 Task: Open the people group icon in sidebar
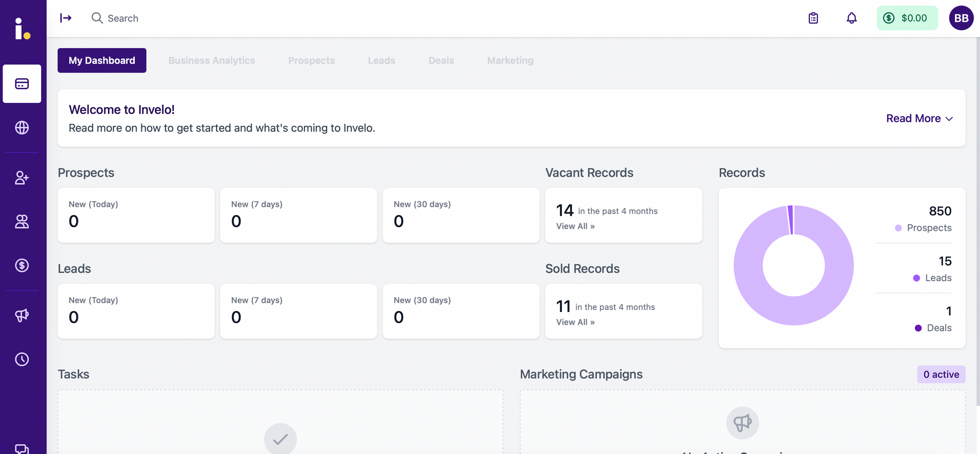(22, 222)
